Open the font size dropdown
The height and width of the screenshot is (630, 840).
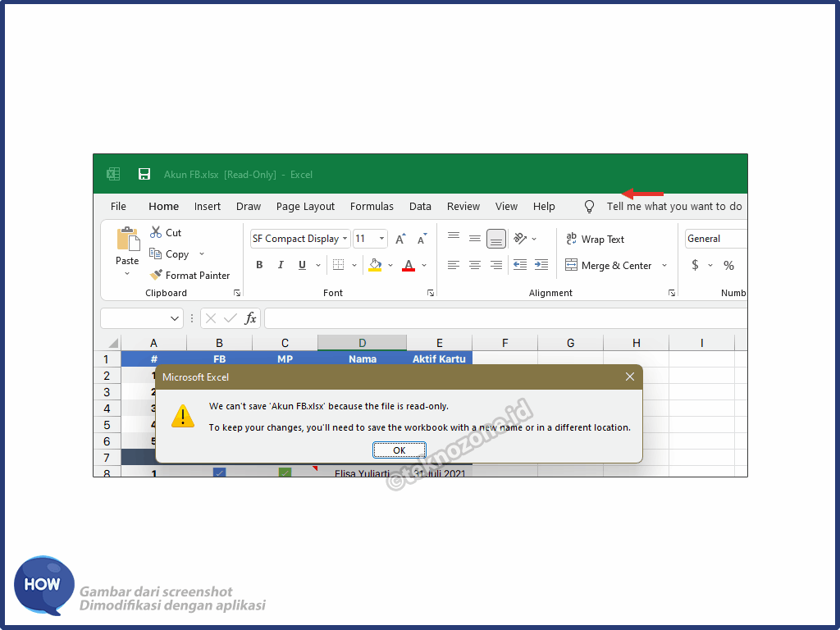tap(381, 239)
